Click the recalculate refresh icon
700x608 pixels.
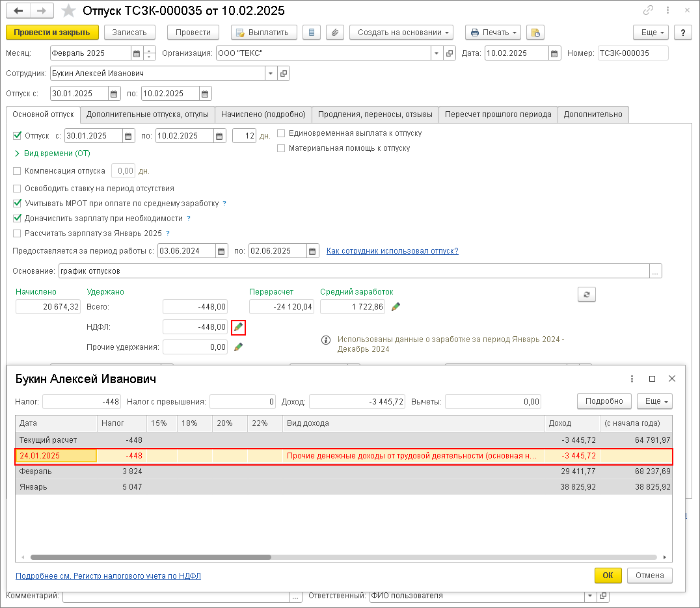587,295
